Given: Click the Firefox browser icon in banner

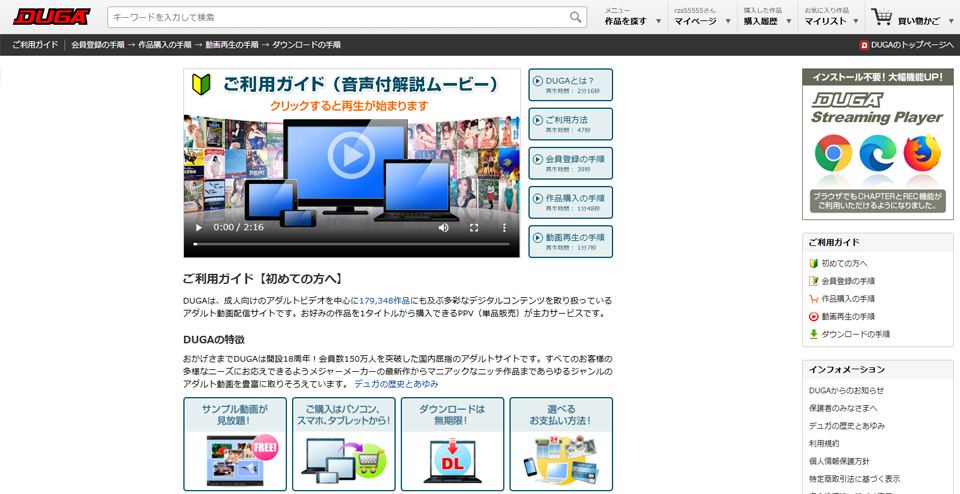Looking at the screenshot, I should 922,152.
